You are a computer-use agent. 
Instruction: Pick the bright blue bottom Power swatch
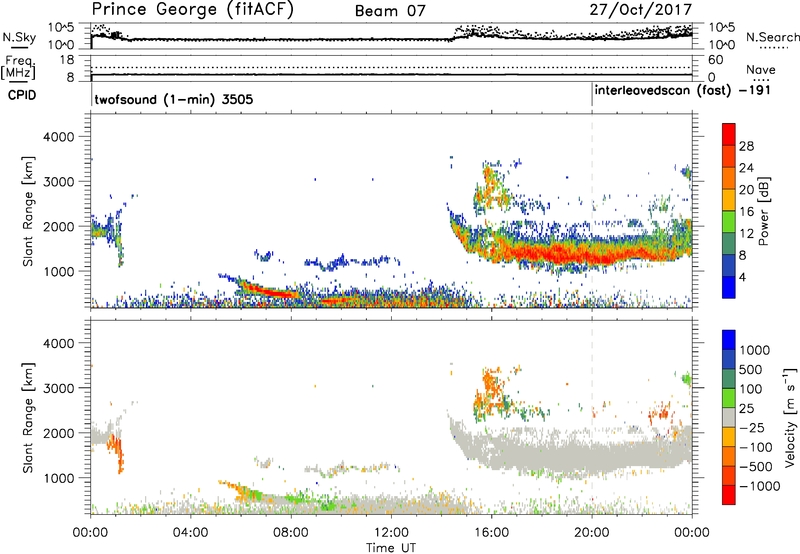[x=729, y=287]
